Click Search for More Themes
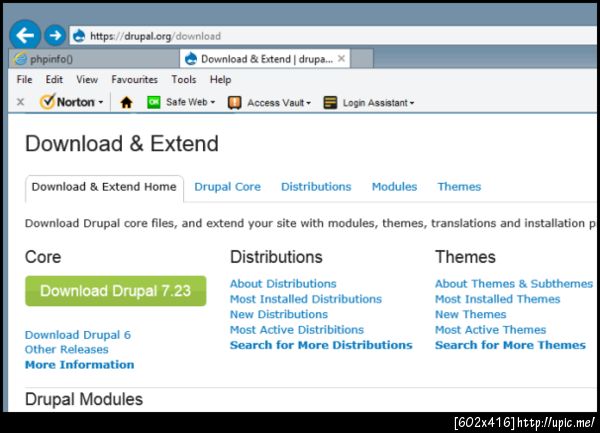 510,345
